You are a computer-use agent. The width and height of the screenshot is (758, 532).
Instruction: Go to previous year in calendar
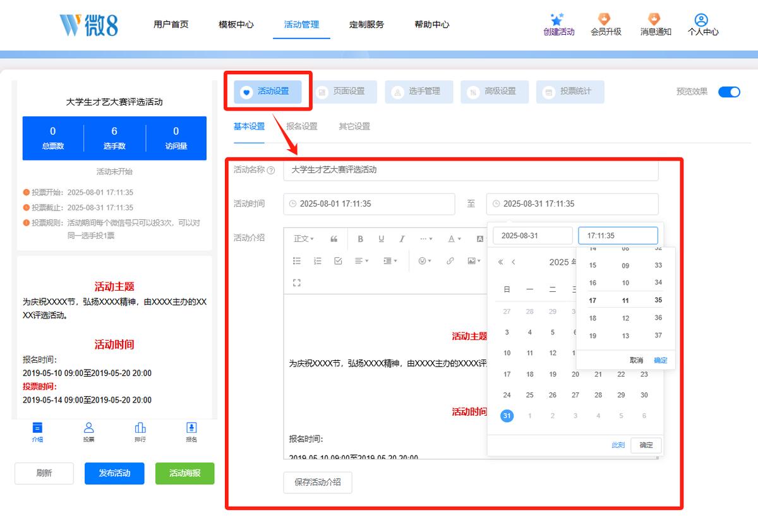point(501,262)
